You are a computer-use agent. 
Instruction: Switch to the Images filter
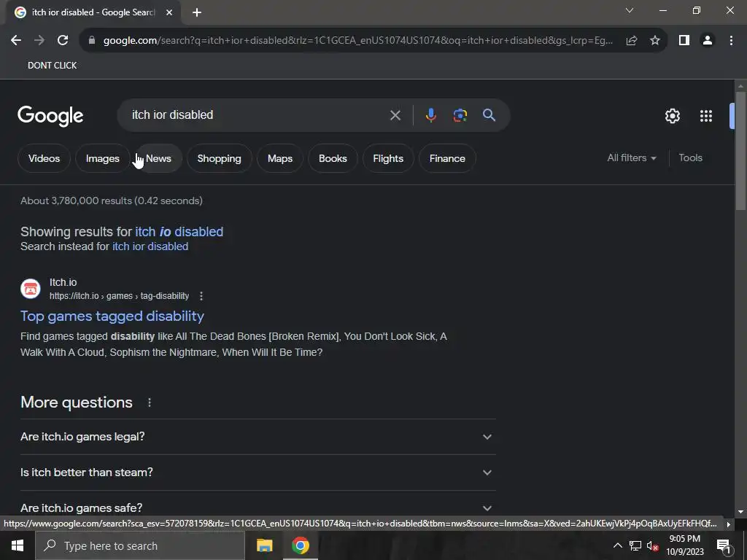pos(102,158)
